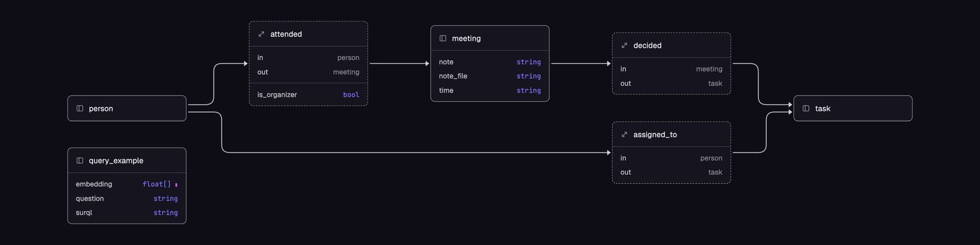
Task: Click the embedding field row
Action: pos(127,184)
